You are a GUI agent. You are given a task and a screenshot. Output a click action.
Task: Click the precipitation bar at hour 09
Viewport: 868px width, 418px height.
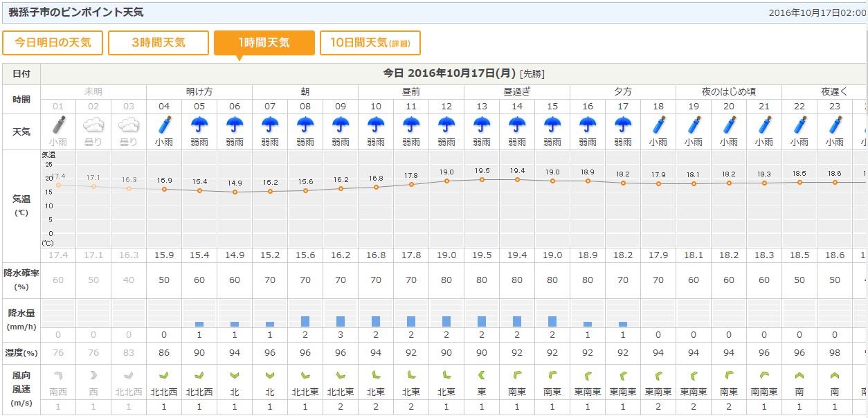click(x=341, y=321)
